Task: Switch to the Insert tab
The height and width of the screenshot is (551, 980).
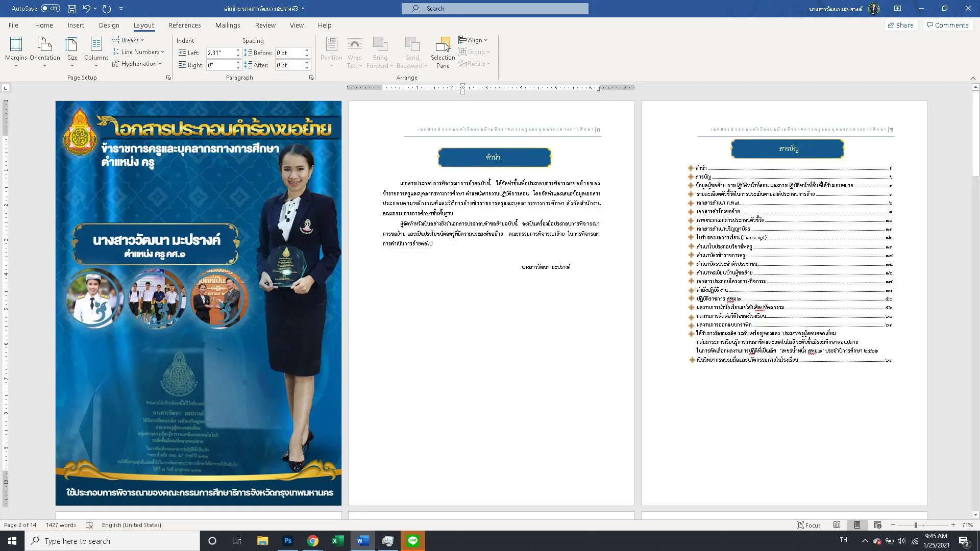Action: pyautogui.click(x=76, y=25)
